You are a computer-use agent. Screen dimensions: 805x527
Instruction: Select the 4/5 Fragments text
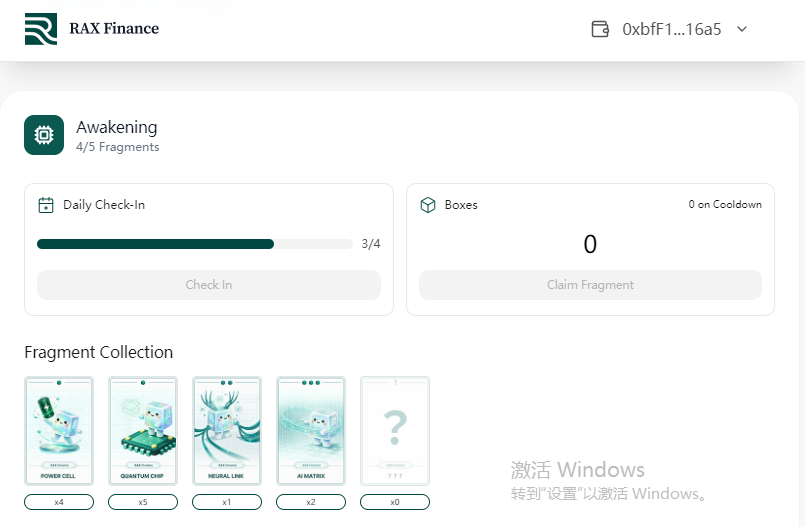[x=118, y=147]
